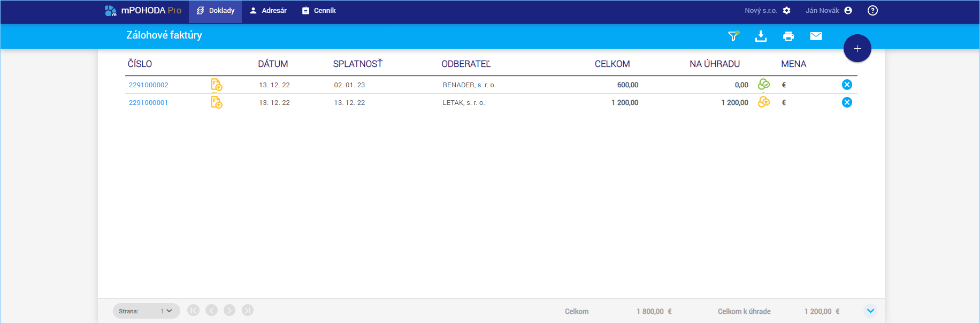Expand the totals summary chevron at bottom right
The height and width of the screenshot is (324, 980).
pos(870,311)
